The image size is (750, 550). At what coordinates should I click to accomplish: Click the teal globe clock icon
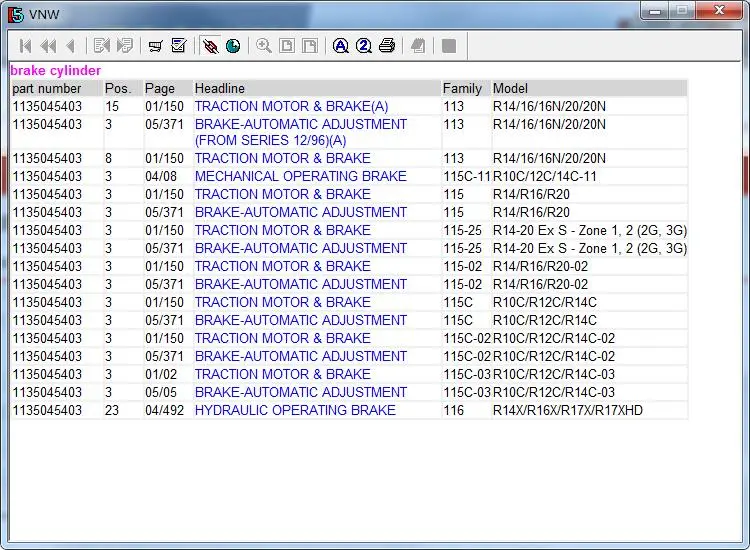[x=233, y=46]
